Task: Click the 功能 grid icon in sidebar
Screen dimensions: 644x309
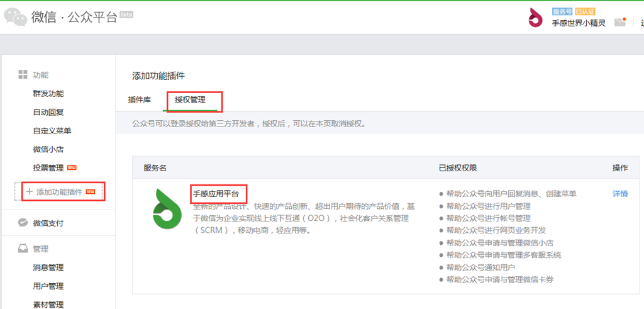Action: point(23,75)
